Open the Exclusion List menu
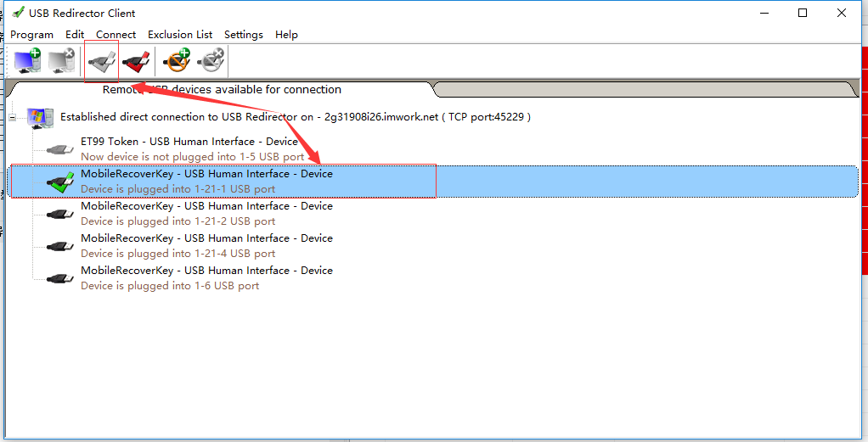The height and width of the screenshot is (442, 868). [x=180, y=34]
